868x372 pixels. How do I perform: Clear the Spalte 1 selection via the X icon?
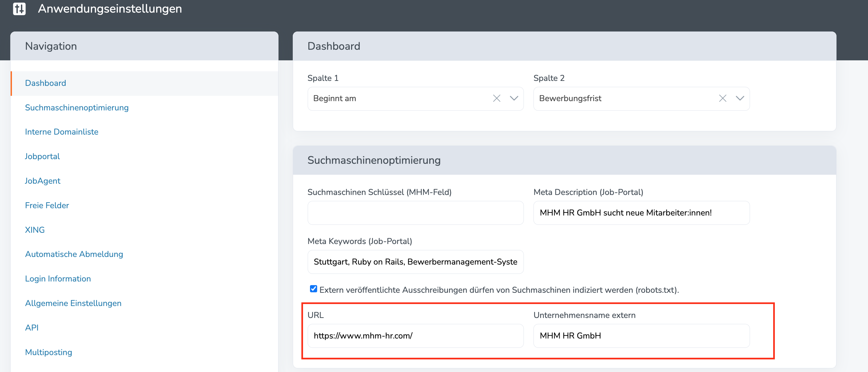click(497, 98)
